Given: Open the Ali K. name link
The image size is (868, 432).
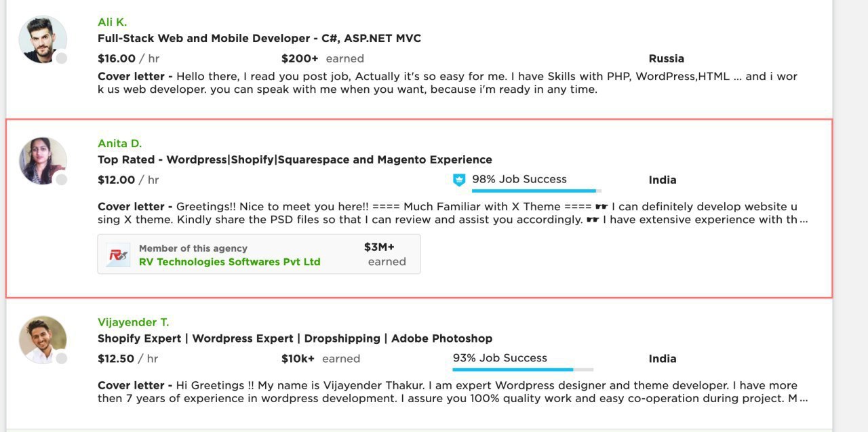Looking at the screenshot, I should 112,22.
